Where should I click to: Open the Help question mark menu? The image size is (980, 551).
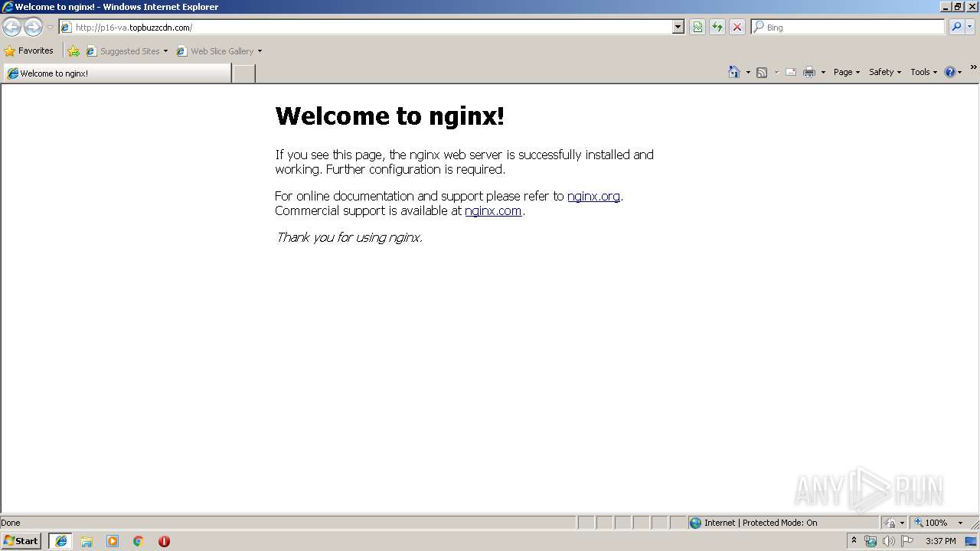coord(953,72)
